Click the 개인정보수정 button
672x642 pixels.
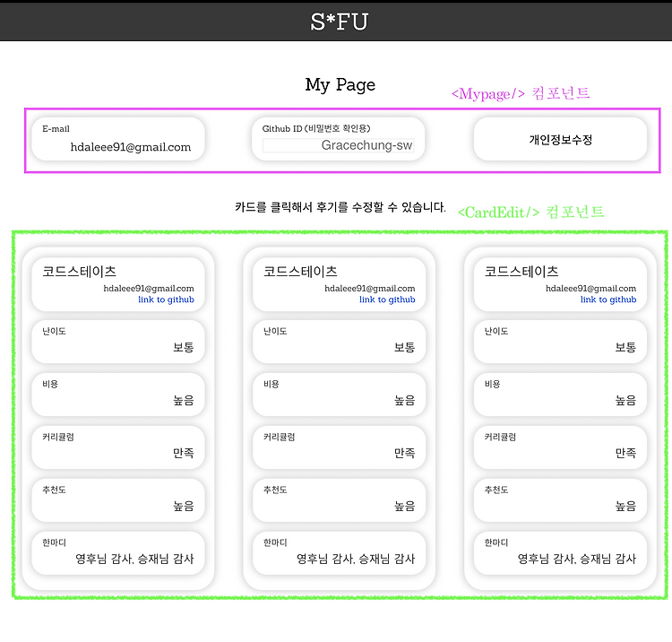560,139
